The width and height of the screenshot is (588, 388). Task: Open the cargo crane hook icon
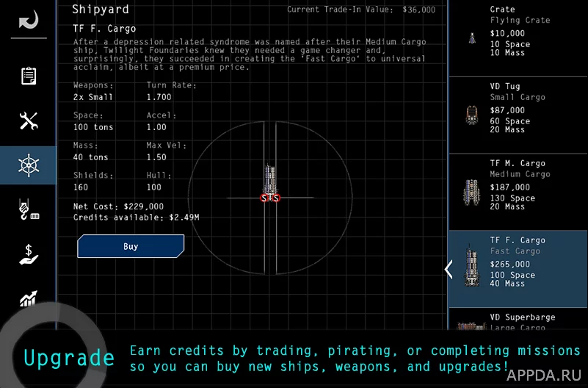29,209
